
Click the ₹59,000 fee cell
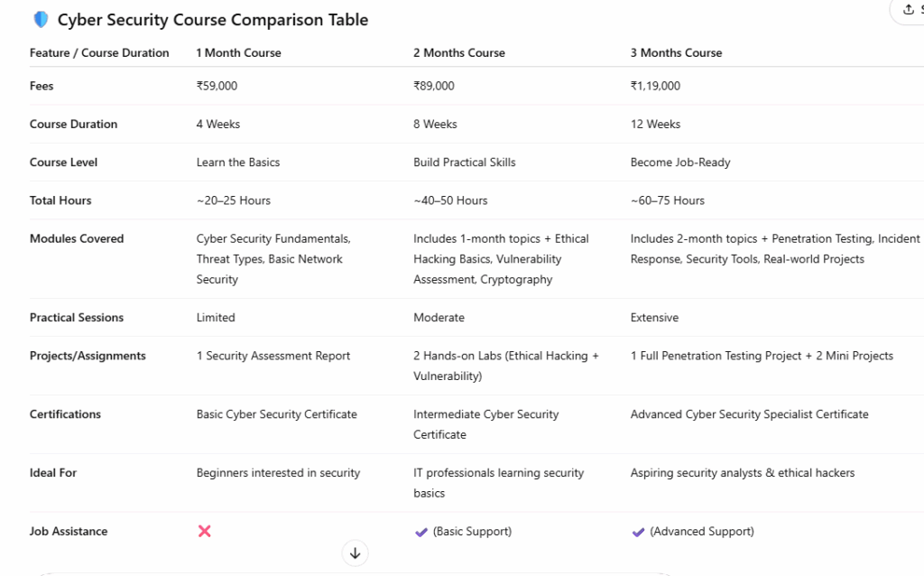(x=217, y=86)
